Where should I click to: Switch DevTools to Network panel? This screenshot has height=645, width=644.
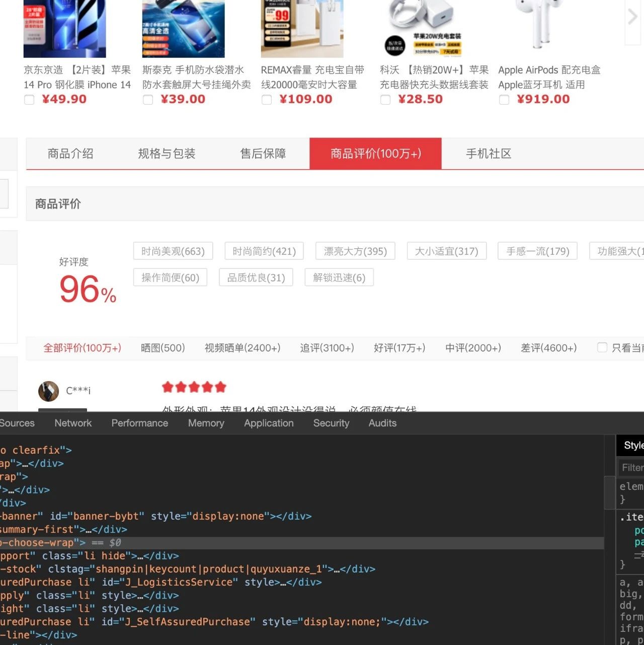[73, 423]
